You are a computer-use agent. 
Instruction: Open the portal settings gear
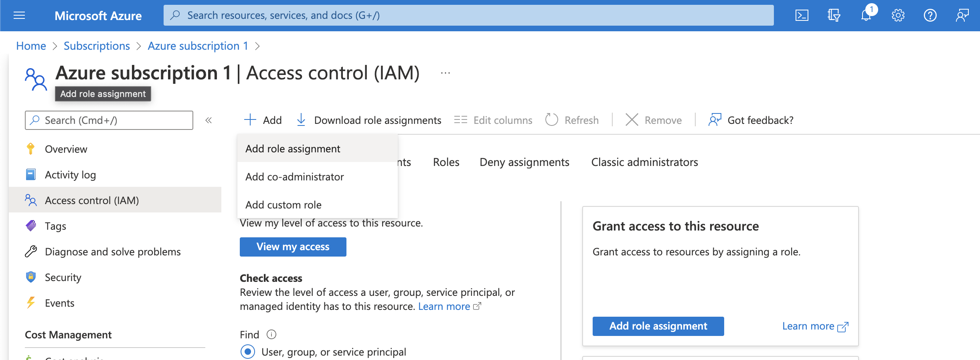click(x=898, y=16)
